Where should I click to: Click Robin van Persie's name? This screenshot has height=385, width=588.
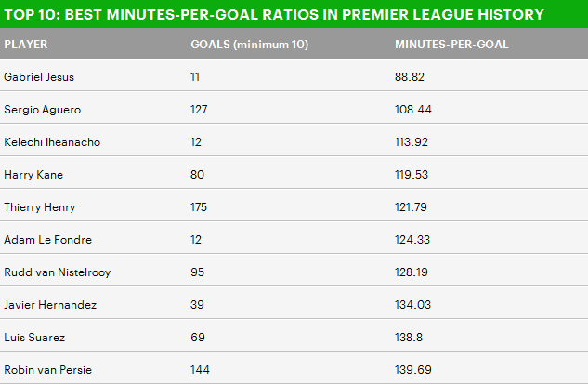pyautogui.click(x=48, y=370)
